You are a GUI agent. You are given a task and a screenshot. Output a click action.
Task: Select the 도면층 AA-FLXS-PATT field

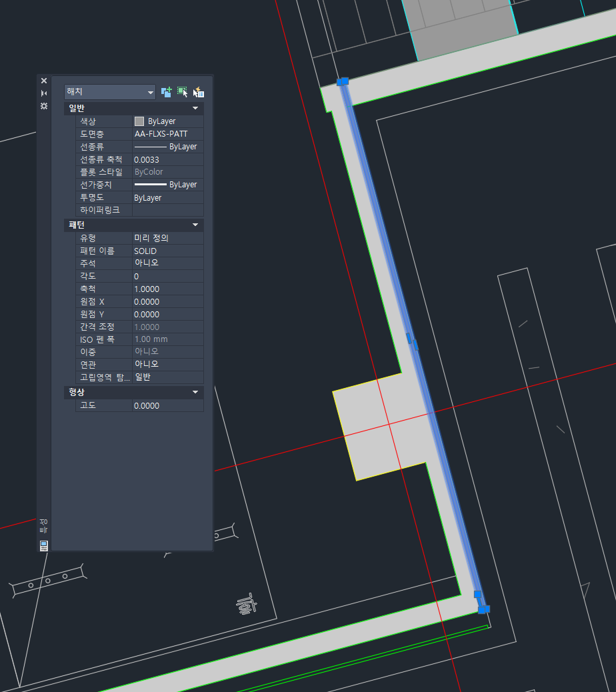(x=167, y=134)
